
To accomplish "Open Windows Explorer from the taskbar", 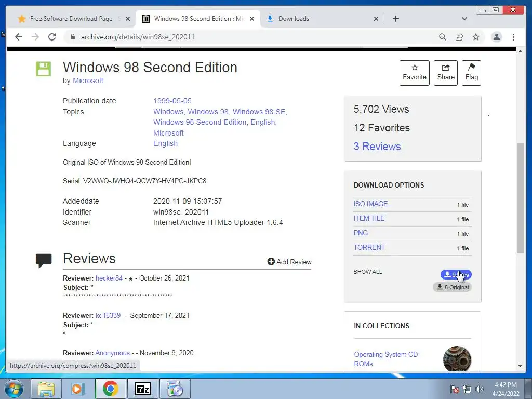I will tap(46, 389).
